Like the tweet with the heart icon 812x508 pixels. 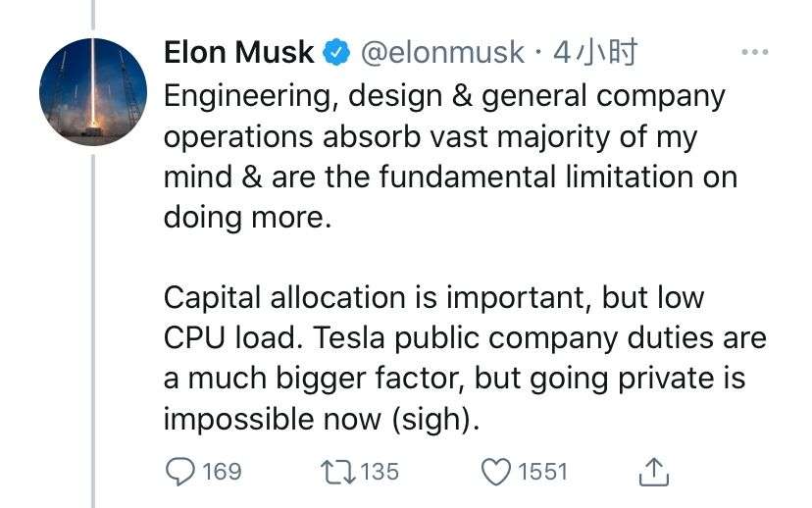point(496,472)
